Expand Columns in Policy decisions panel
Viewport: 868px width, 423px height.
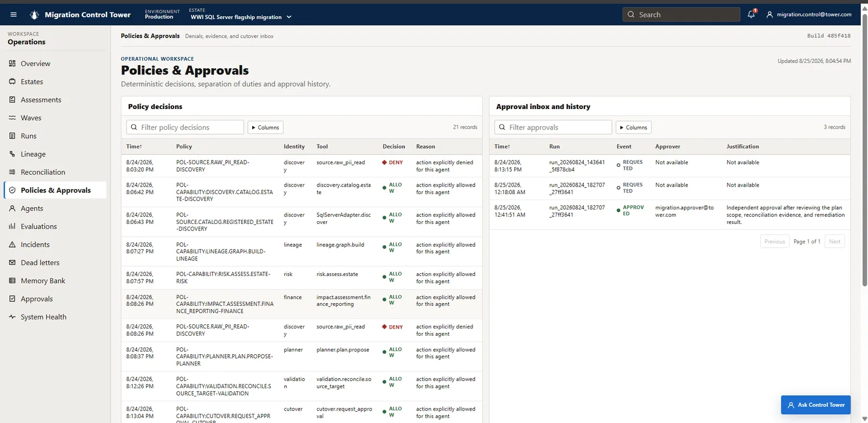[x=265, y=127]
